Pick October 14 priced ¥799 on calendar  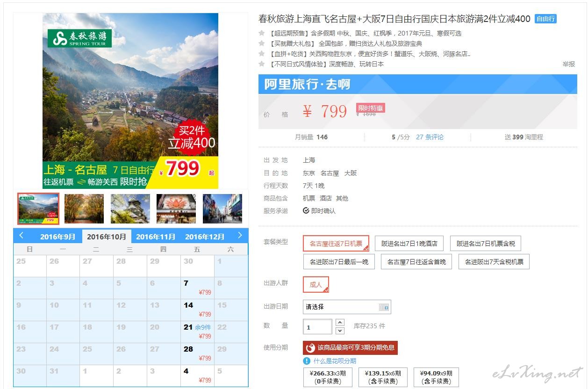click(197, 310)
